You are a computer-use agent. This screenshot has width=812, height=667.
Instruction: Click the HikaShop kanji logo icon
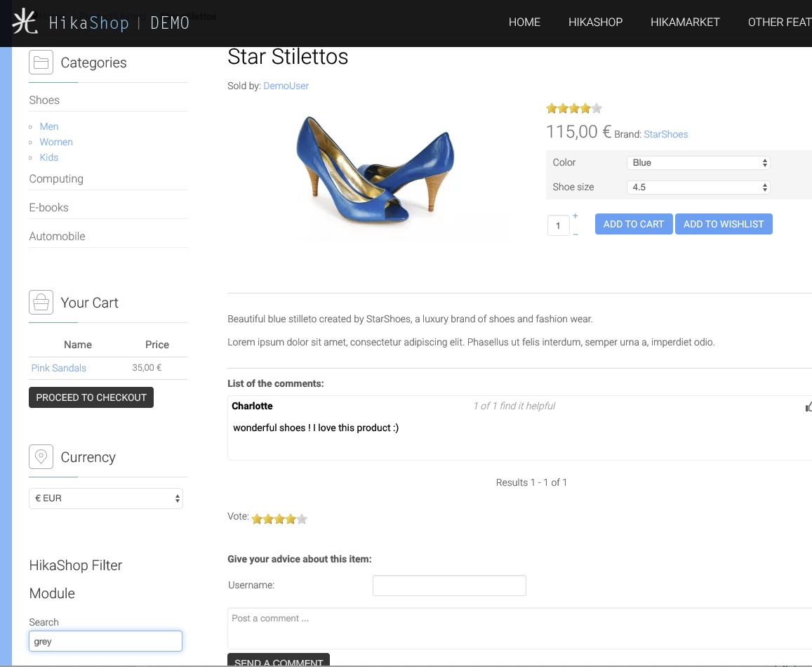click(x=25, y=21)
